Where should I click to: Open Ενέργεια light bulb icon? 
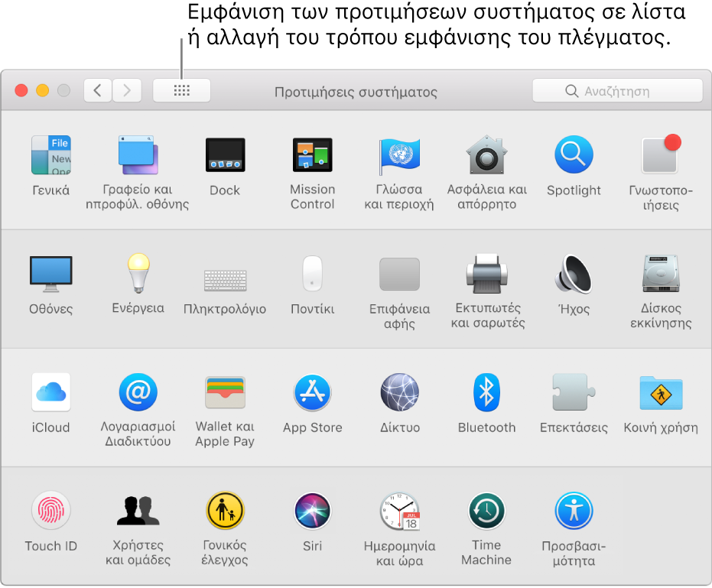pyautogui.click(x=138, y=273)
